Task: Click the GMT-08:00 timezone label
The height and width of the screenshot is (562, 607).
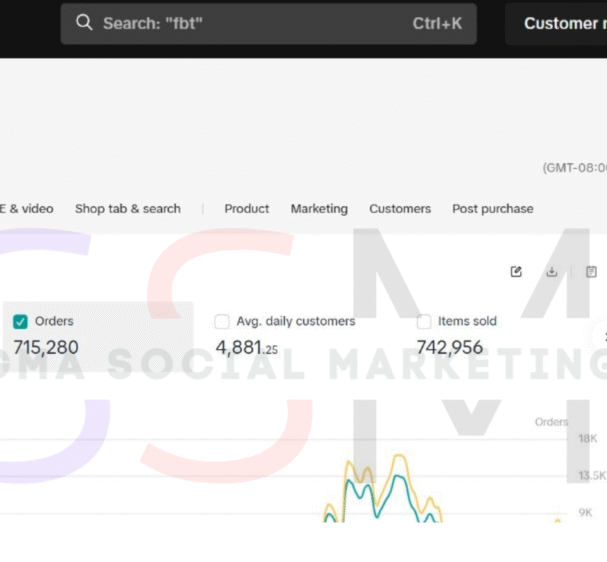Action: pyautogui.click(x=574, y=168)
